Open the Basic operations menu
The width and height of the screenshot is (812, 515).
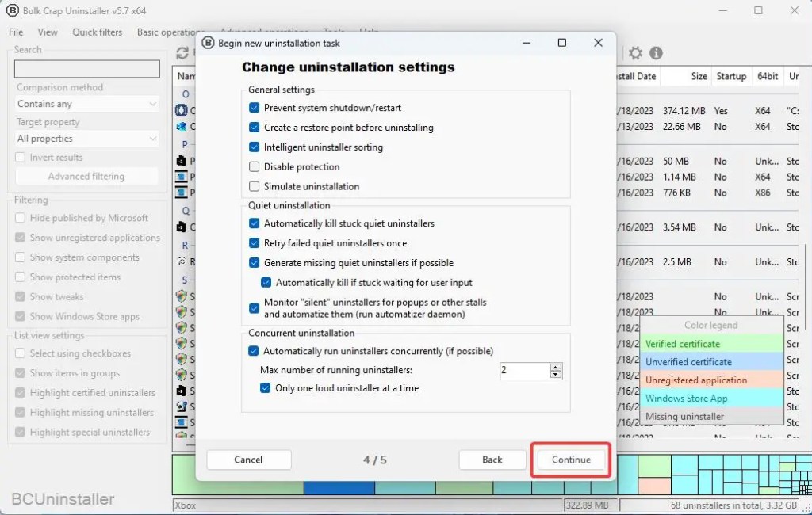pyautogui.click(x=167, y=32)
